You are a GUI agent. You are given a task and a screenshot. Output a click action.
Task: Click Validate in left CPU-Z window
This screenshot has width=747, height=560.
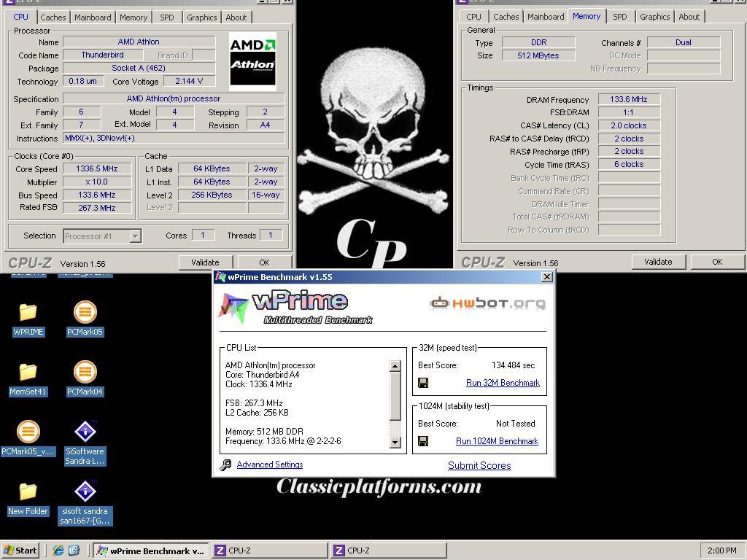(205, 262)
